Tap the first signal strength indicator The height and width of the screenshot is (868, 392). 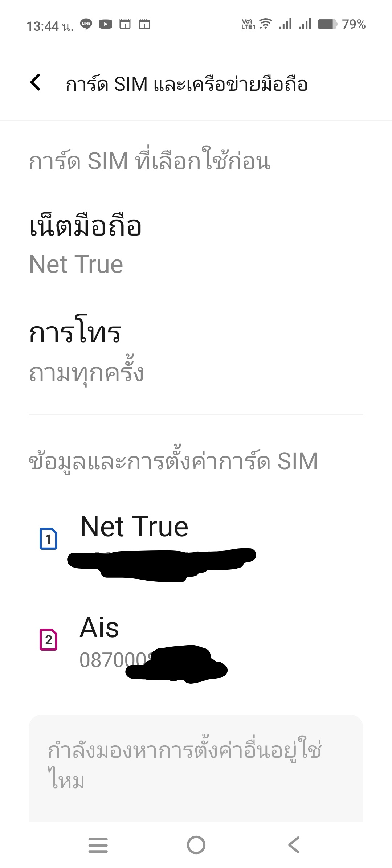coord(285,24)
